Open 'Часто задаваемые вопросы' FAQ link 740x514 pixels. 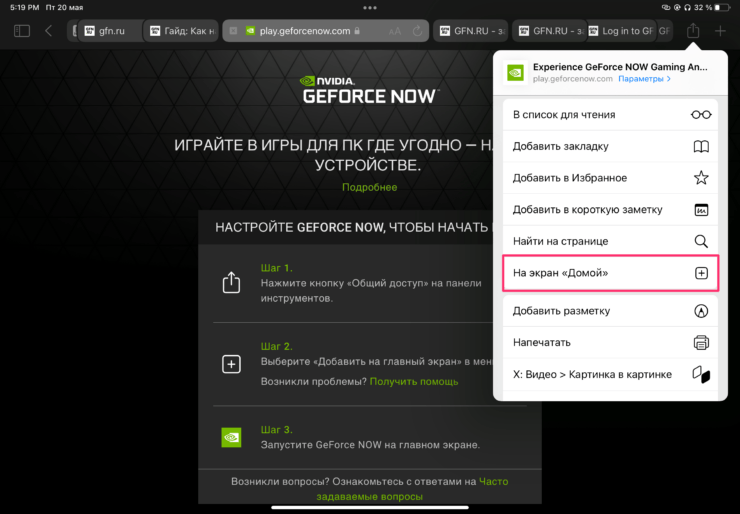(x=412, y=489)
